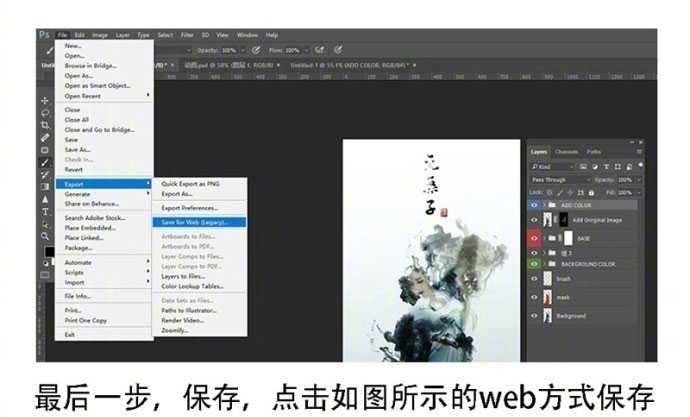
Task: Choose Quick Export as PNG
Action: click(x=190, y=184)
